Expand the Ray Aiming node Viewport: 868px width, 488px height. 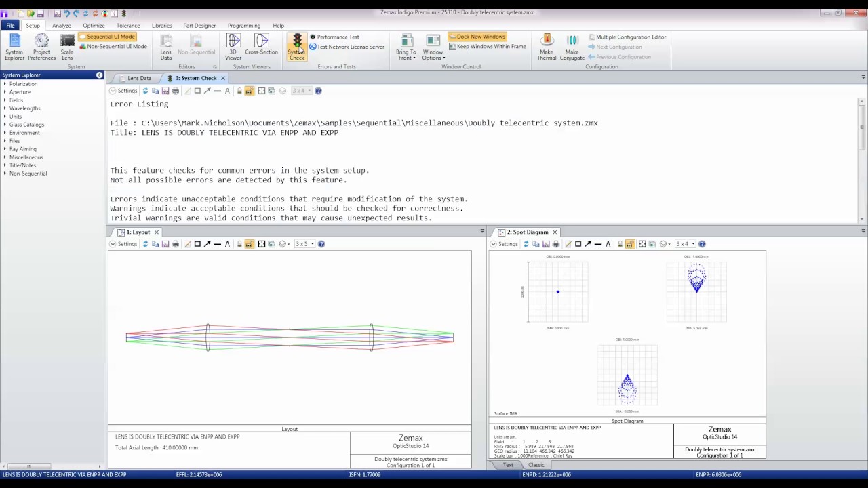tap(5, 149)
